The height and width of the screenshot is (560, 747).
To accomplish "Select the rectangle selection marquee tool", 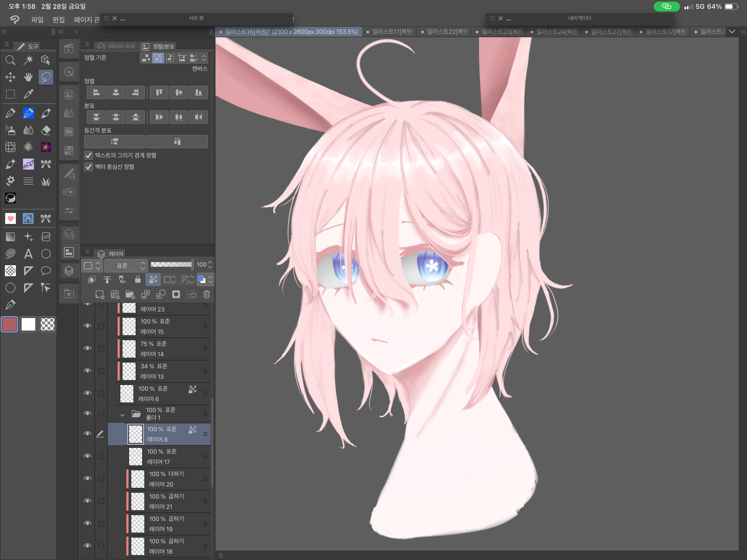I will [x=10, y=94].
